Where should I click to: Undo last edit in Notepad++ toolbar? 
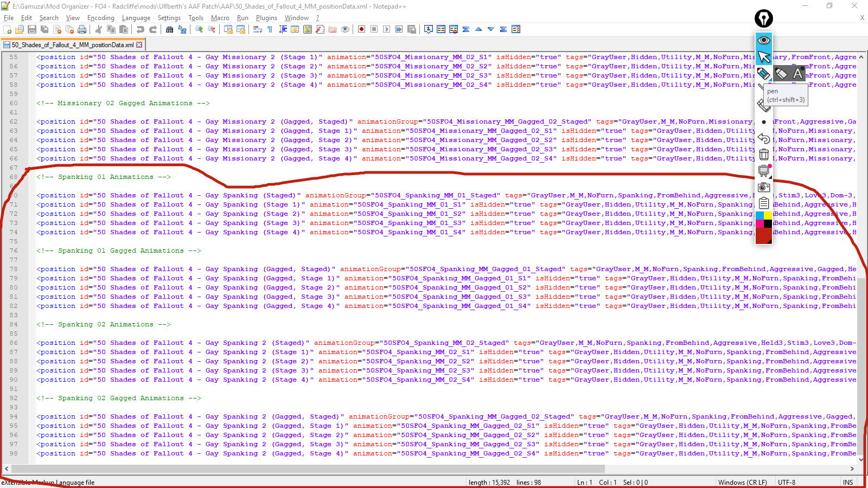141,29
